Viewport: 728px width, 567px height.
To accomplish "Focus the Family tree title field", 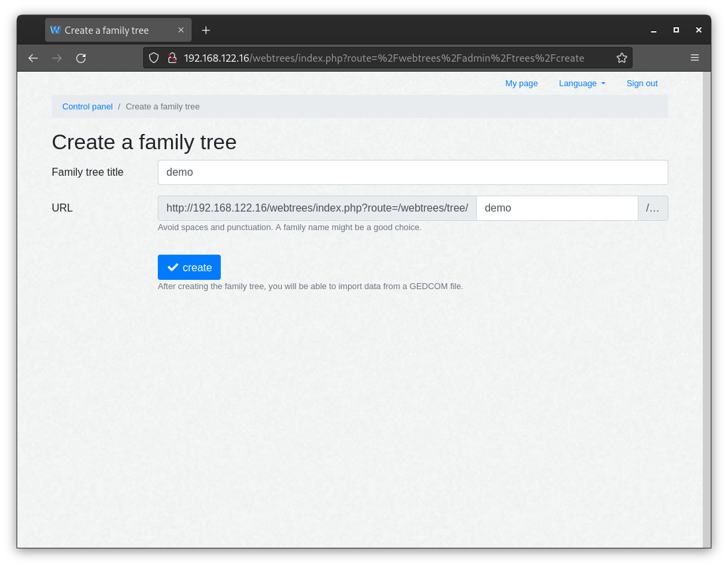I will (412, 172).
